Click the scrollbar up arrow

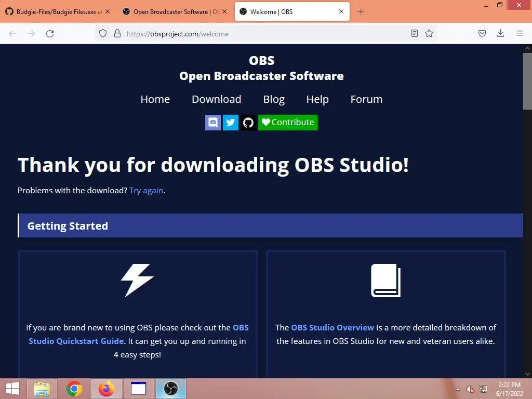click(x=527, y=48)
